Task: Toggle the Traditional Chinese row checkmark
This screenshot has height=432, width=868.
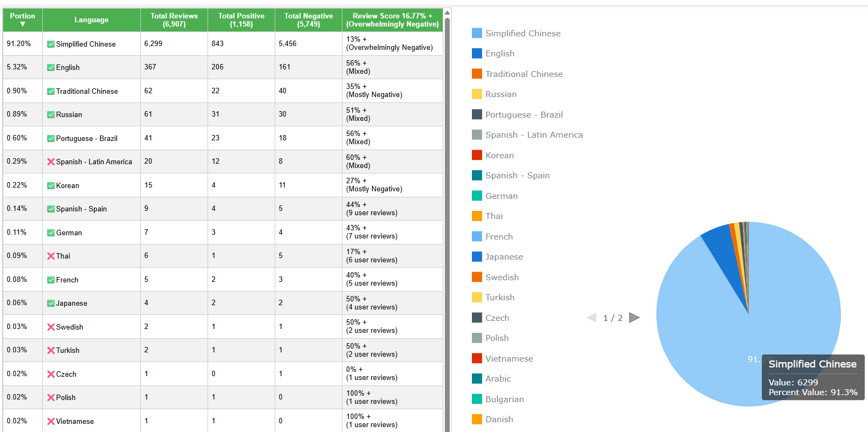Action: pyautogui.click(x=51, y=92)
